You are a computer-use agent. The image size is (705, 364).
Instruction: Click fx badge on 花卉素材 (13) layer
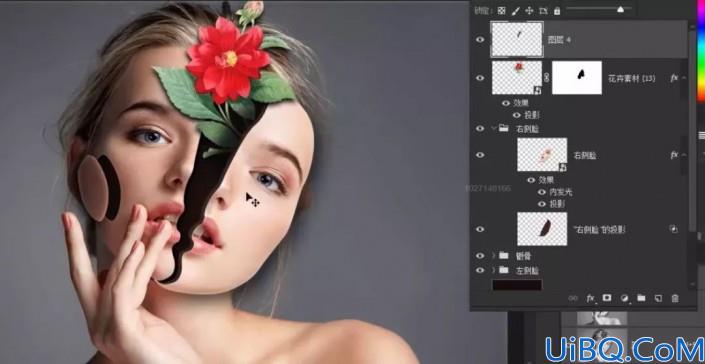pyautogui.click(x=674, y=78)
